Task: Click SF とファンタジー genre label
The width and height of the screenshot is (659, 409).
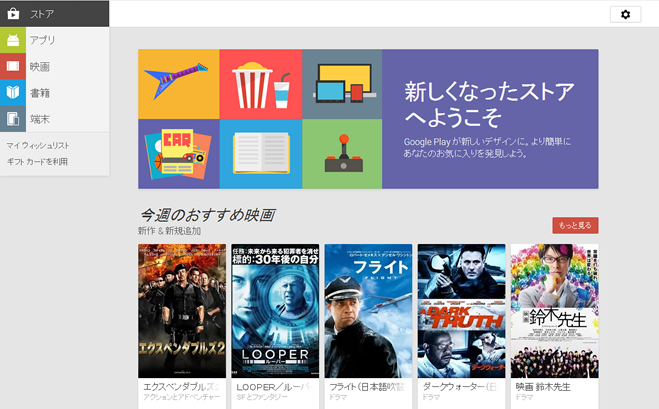Action: [262, 397]
